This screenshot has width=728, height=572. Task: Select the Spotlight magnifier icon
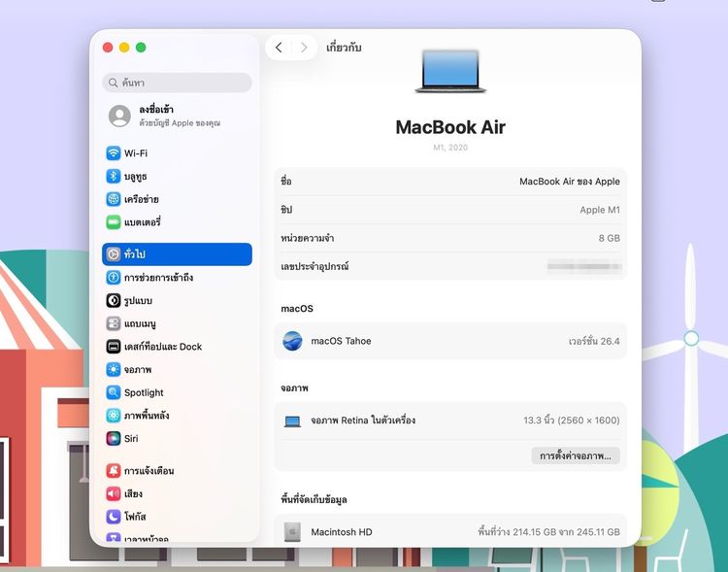(114, 392)
